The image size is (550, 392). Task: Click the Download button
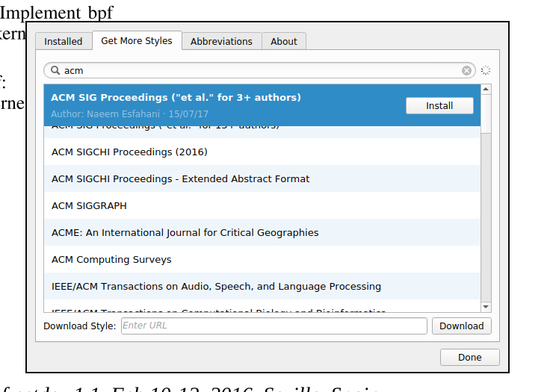pyautogui.click(x=462, y=326)
